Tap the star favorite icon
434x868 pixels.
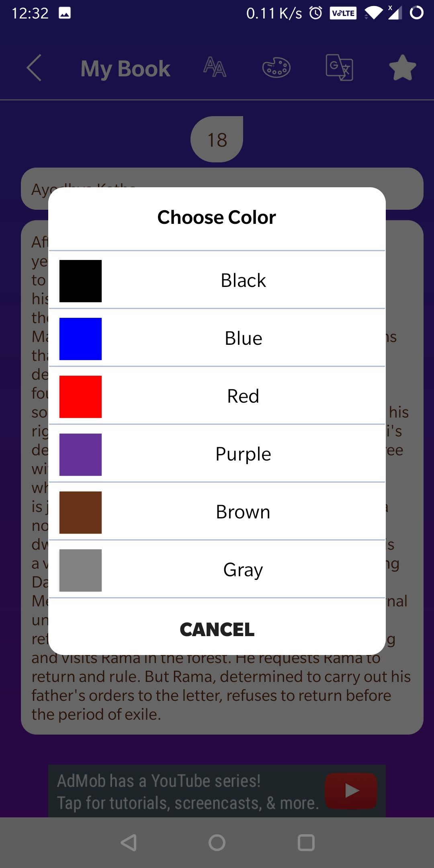(402, 68)
